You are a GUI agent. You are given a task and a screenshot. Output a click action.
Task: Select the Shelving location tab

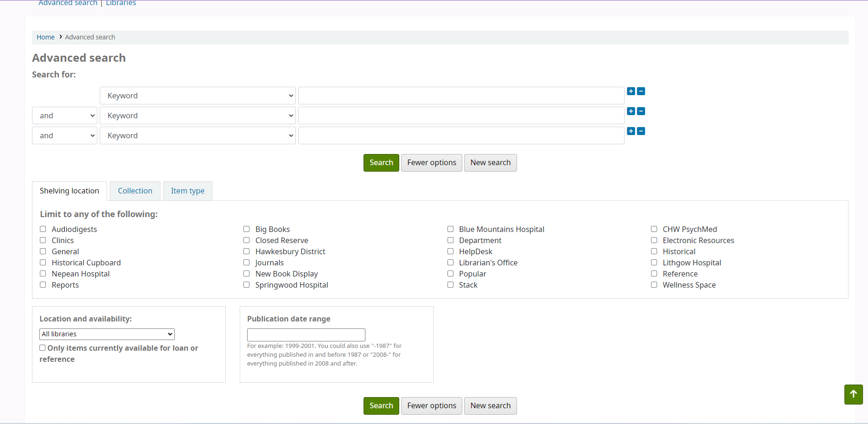[x=70, y=191]
